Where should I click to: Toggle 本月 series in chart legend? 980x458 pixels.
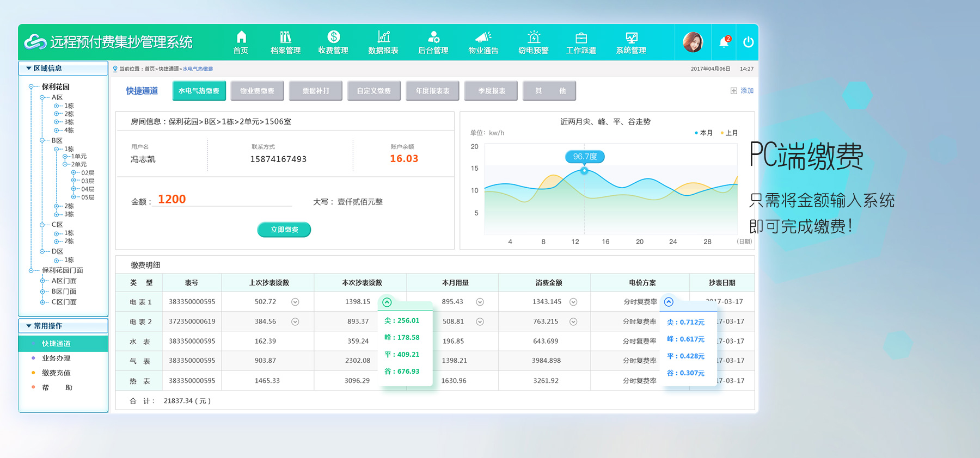click(703, 133)
